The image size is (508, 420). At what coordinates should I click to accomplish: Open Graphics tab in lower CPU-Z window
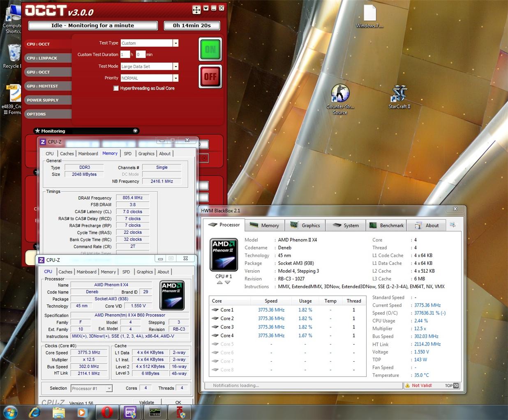tap(145, 272)
